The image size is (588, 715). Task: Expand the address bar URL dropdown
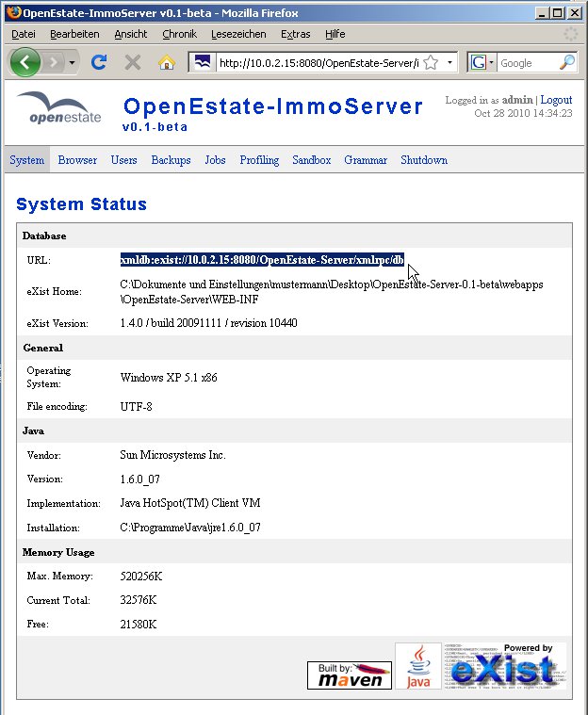(450, 63)
